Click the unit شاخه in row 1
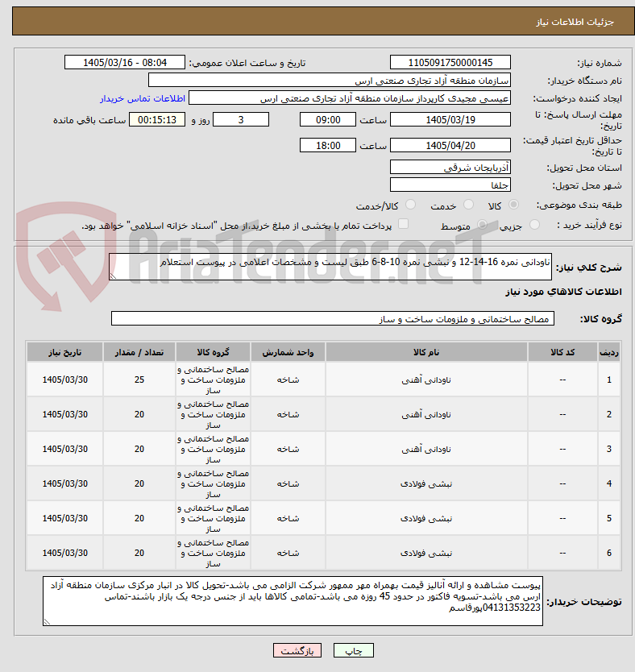Image resolution: width=635 pixels, height=672 pixels. coord(288,380)
